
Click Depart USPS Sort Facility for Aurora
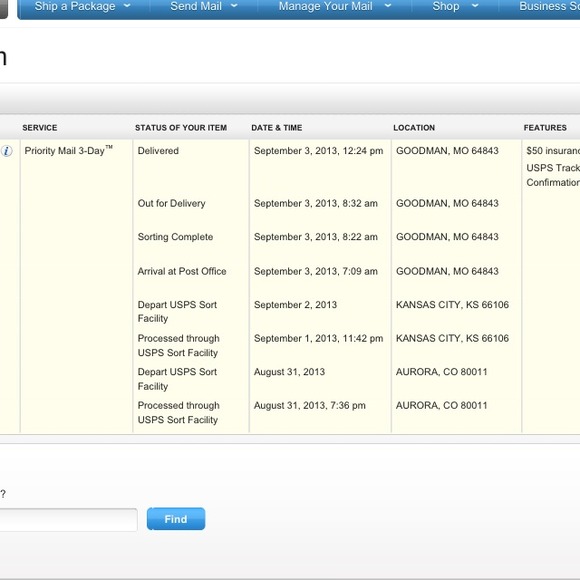click(x=177, y=379)
